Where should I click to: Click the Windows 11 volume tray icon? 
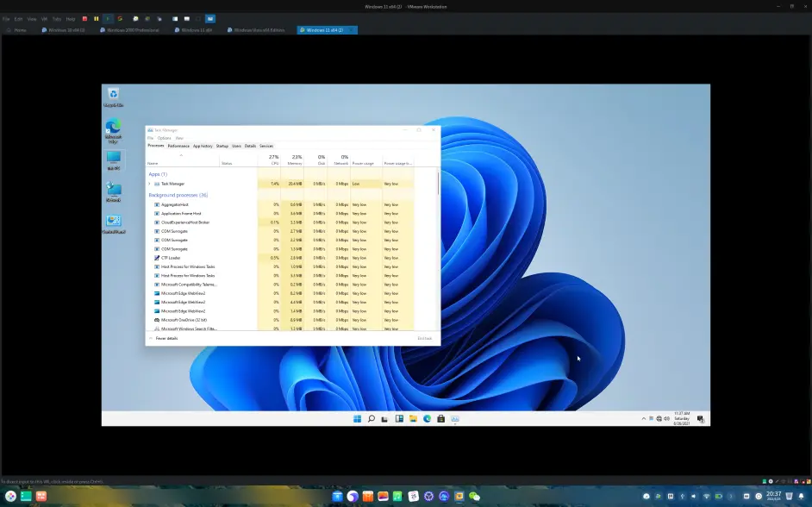(x=666, y=418)
